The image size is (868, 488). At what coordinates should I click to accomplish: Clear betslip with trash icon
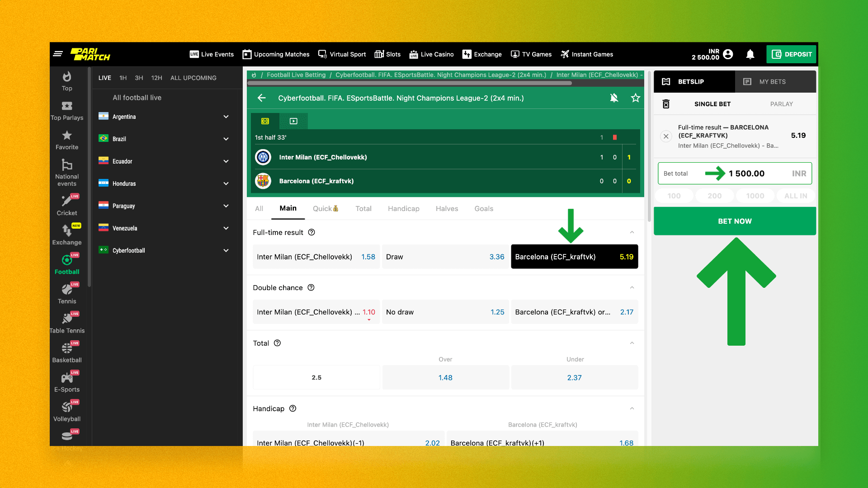tap(666, 104)
